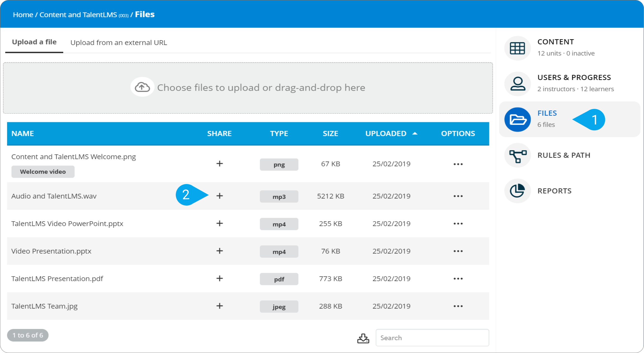Switch to Upload from an external URL tab
The width and height of the screenshot is (644, 353).
point(119,43)
